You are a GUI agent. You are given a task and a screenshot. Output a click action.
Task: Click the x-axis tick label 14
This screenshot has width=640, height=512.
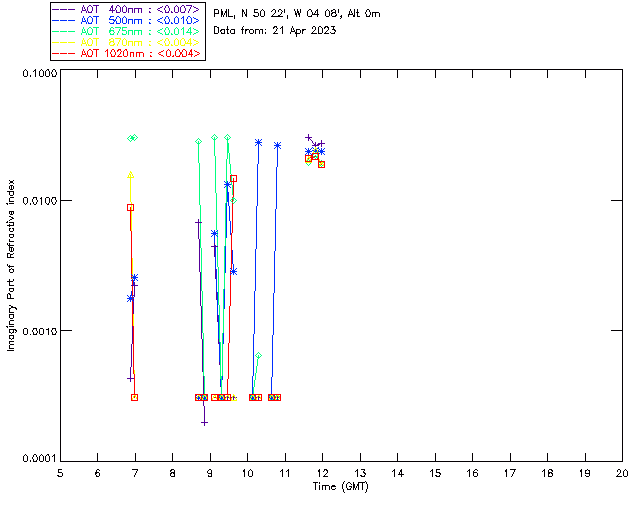(398, 473)
